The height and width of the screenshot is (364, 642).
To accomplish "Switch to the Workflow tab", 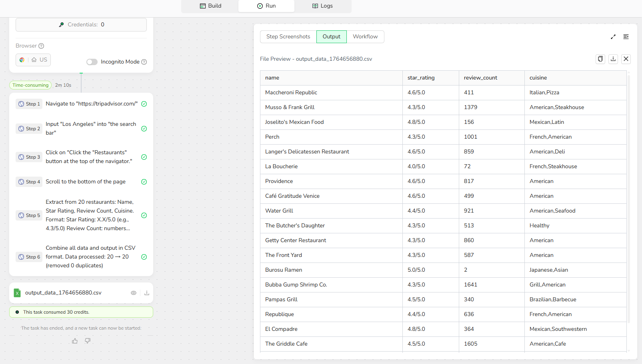I will click(365, 36).
